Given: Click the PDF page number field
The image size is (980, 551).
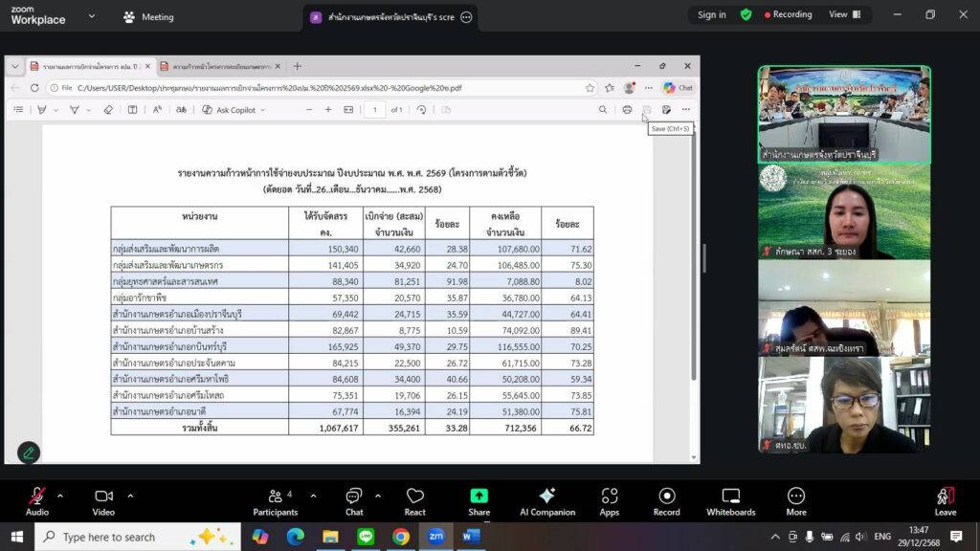Looking at the screenshot, I should (374, 110).
